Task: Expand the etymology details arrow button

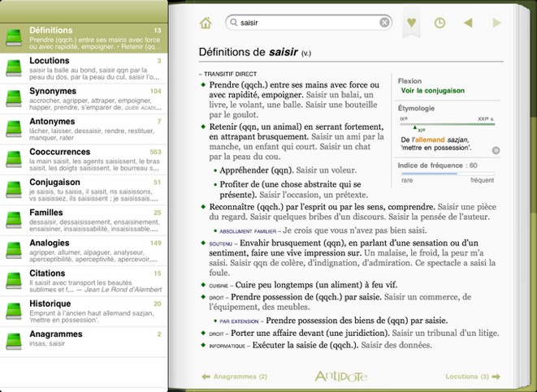Action: (x=496, y=150)
